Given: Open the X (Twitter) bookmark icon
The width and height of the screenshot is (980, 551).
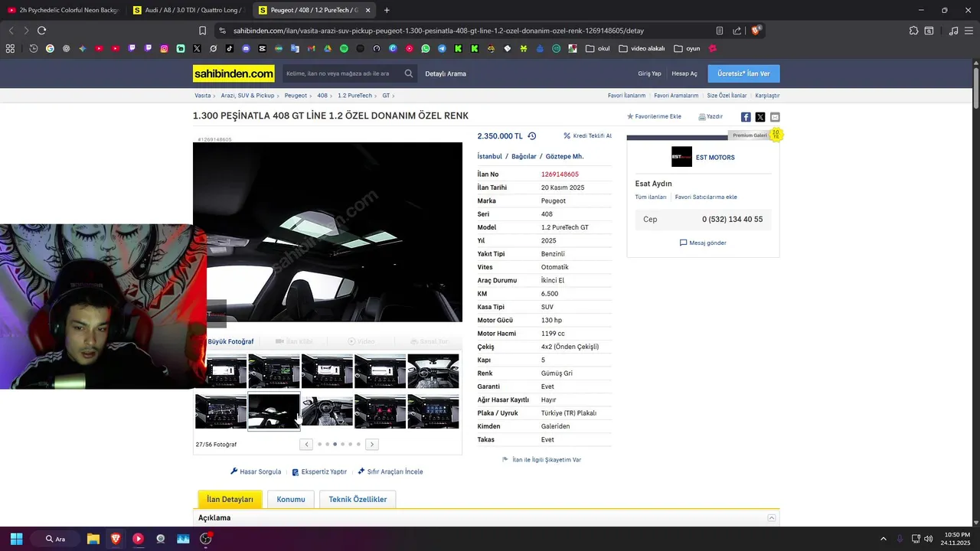Looking at the screenshot, I should [x=197, y=48].
